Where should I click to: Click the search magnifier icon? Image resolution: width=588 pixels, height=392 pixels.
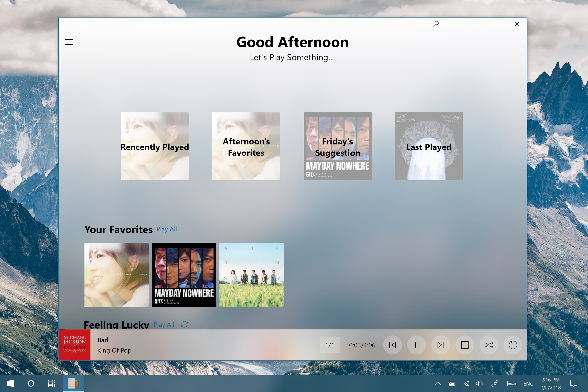pos(436,24)
